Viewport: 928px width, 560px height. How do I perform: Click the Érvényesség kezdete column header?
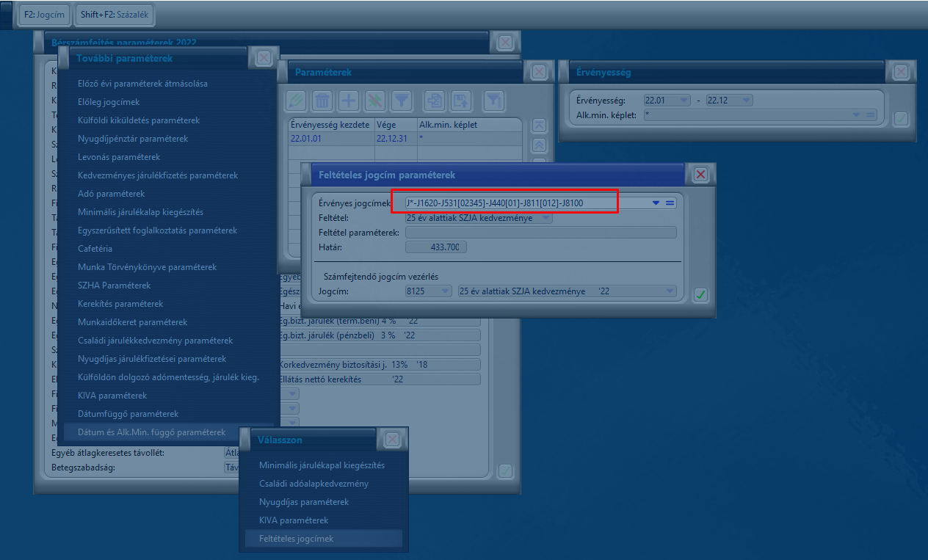click(331, 125)
